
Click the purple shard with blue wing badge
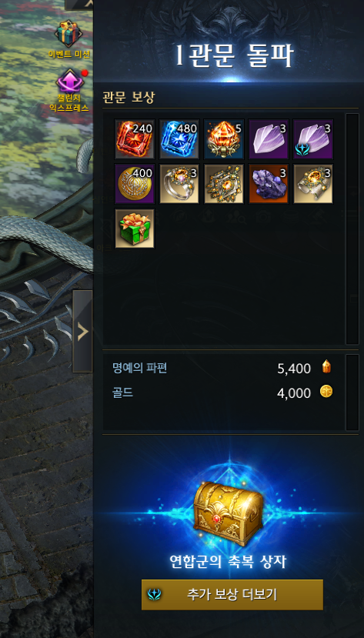pyautogui.click(x=313, y=139)
